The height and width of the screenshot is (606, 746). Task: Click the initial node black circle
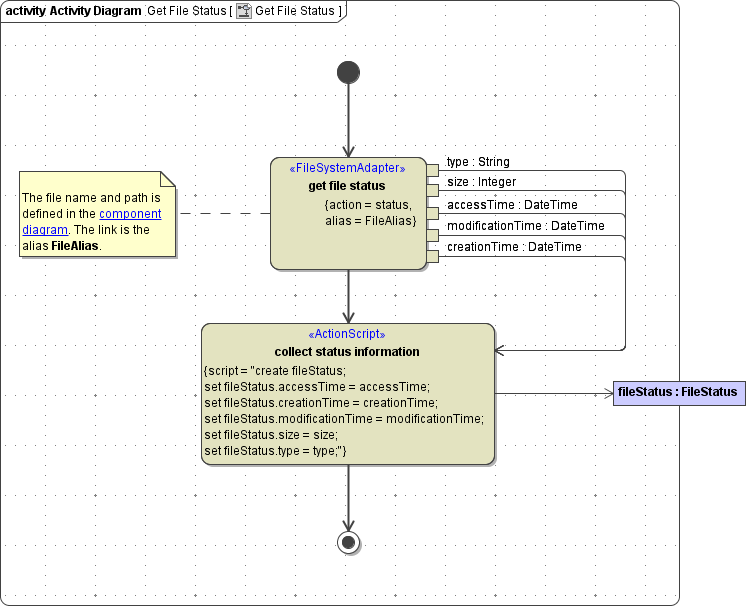pos(348,72)
